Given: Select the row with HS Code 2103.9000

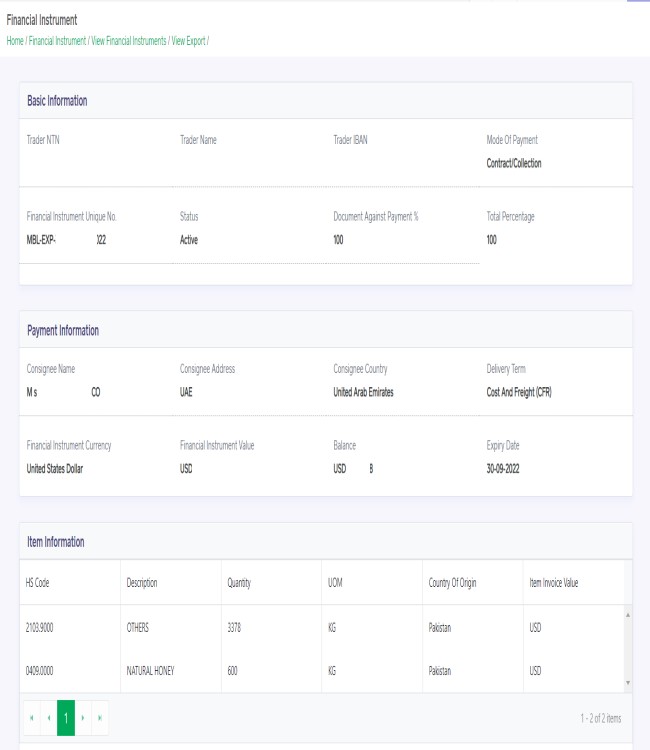Looking at the screenshot, I should click(x=322, y=627).
